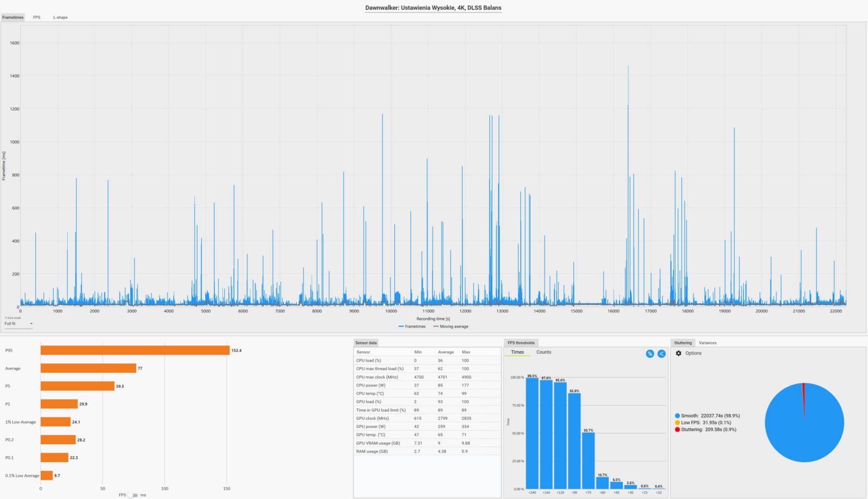Click the <75 threshold bar

(588, 460)
